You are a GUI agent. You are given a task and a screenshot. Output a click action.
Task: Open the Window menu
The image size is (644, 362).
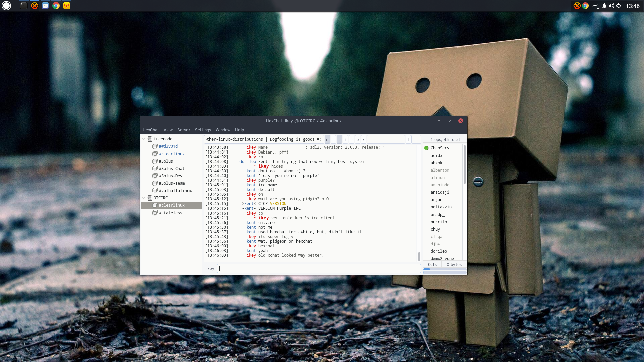tap(223, 130)
